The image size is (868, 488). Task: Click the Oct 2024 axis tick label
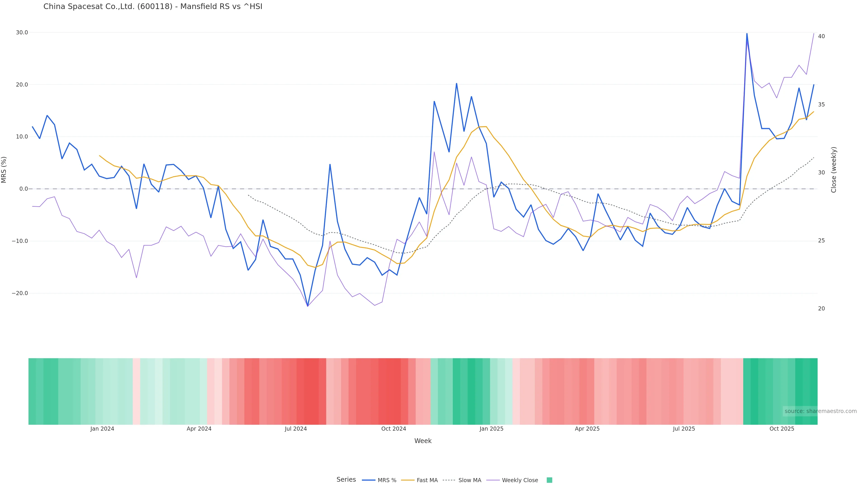pos(394,429)
